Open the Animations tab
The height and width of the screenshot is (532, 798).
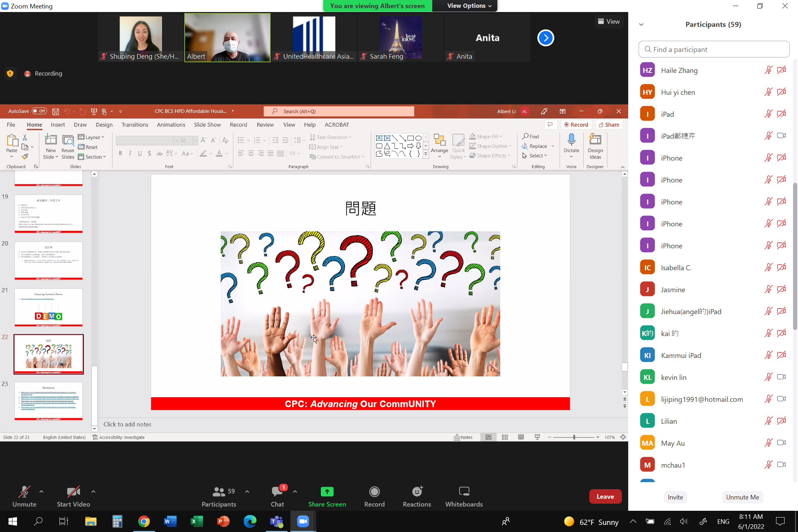point(171,125)
